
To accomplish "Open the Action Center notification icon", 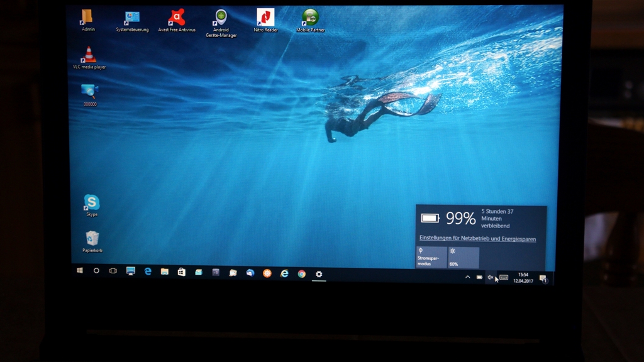I will (x=543, y=278).
